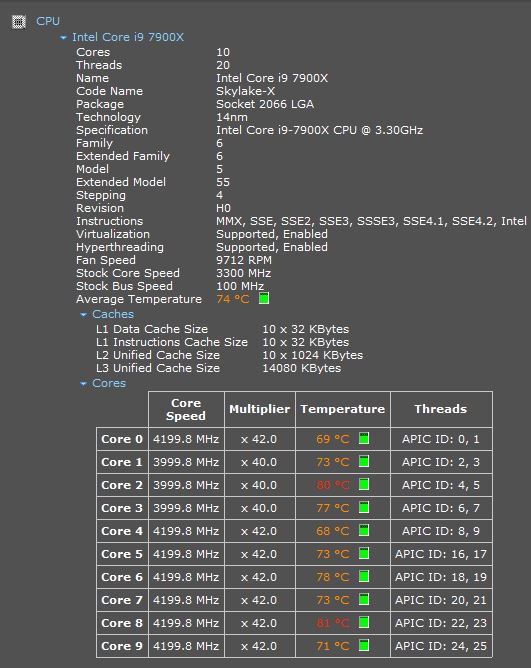Select the Core 9 row label
Screen dimensions: 531x668
click(122, 646)
